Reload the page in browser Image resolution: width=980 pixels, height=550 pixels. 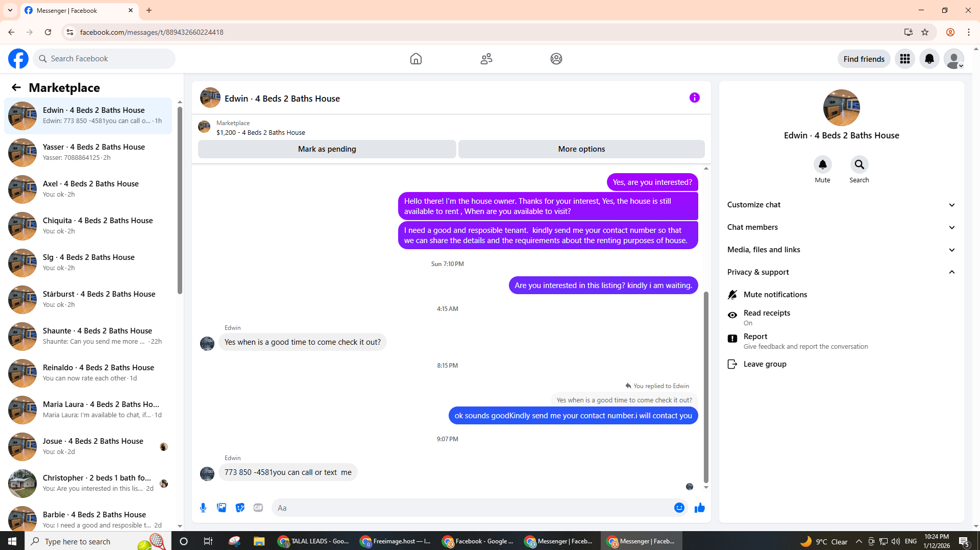pos(48,32)
